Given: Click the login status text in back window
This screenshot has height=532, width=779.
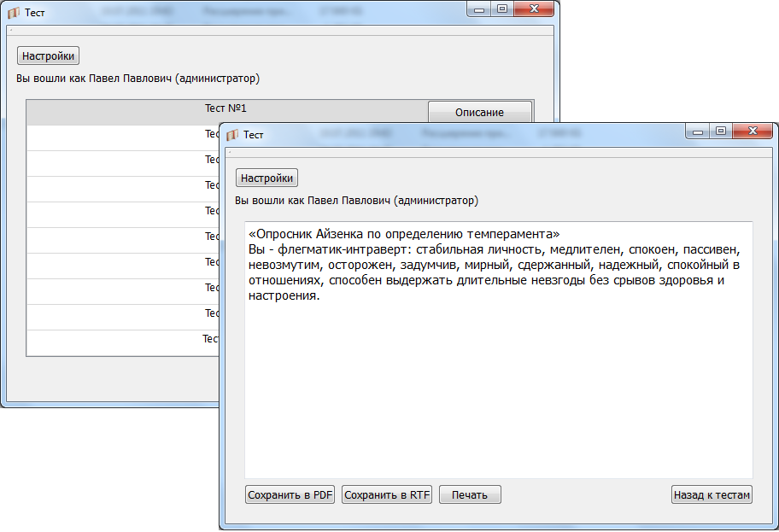Looking at the screenshot, I should coord(138,79).
